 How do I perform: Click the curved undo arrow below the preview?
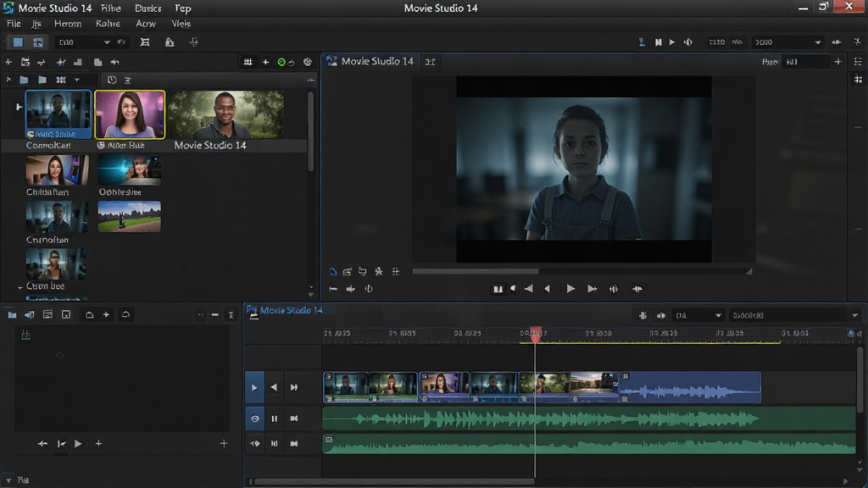[363, 272]
